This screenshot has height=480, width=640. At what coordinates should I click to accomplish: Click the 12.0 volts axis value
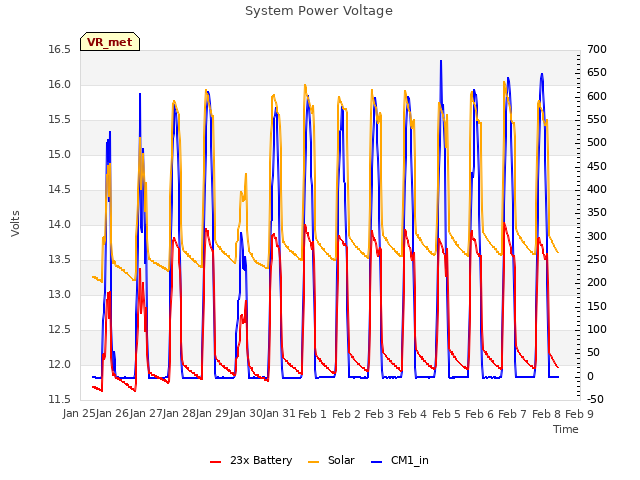(60, 365)
